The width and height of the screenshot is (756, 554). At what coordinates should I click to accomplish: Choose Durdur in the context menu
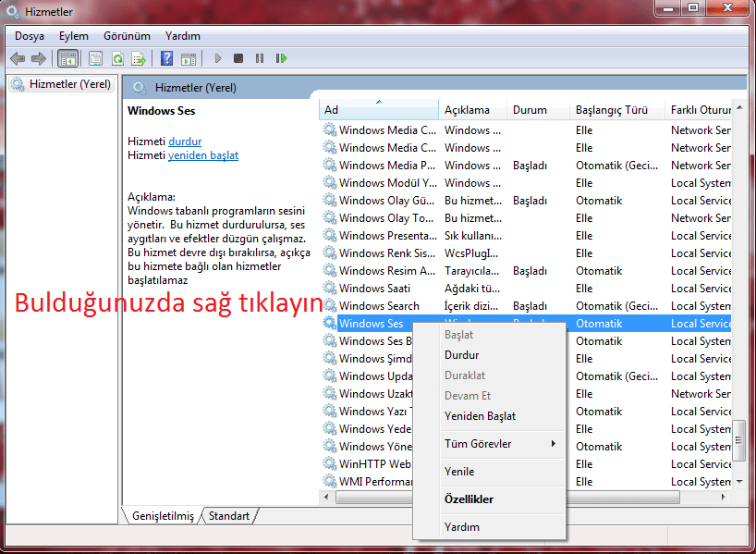click(x=490, y=355)
